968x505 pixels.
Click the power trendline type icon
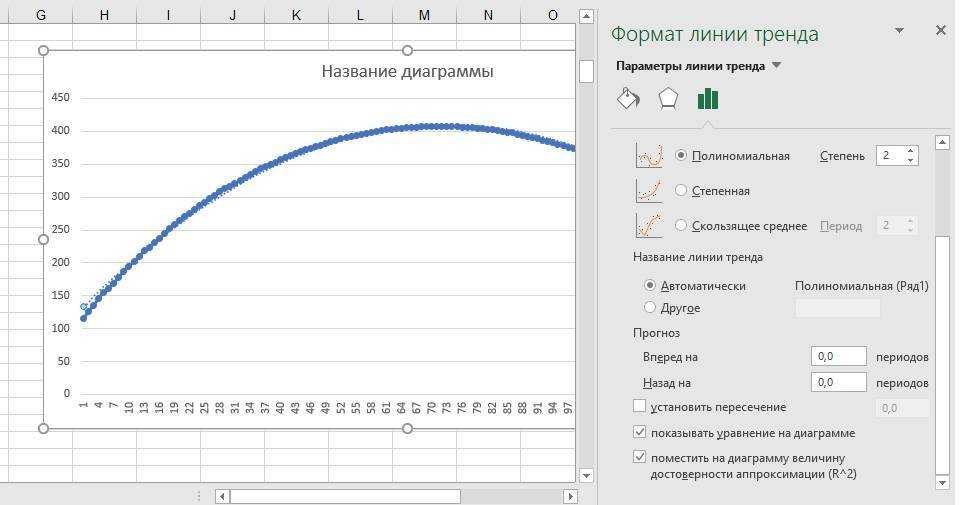(649, 191)
